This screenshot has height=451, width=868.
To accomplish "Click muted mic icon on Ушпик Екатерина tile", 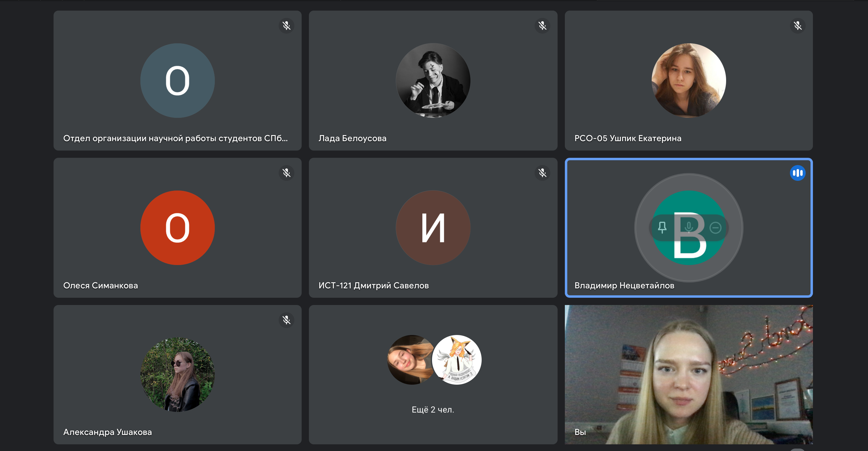I will point(797,26).
